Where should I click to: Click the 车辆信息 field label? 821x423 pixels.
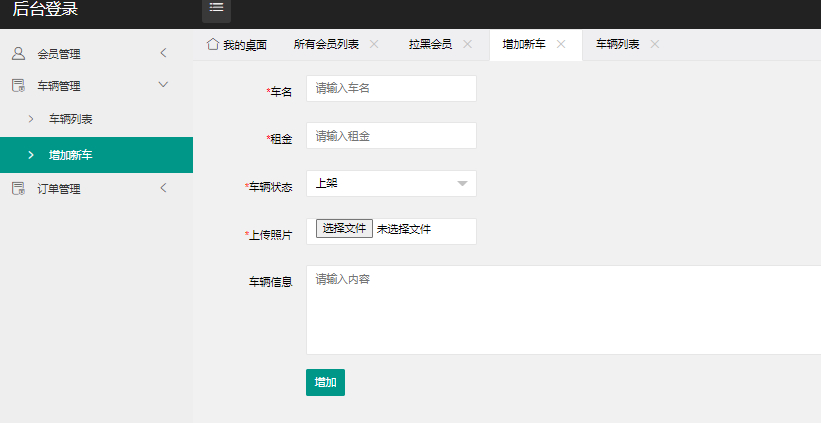coord(270,282)
